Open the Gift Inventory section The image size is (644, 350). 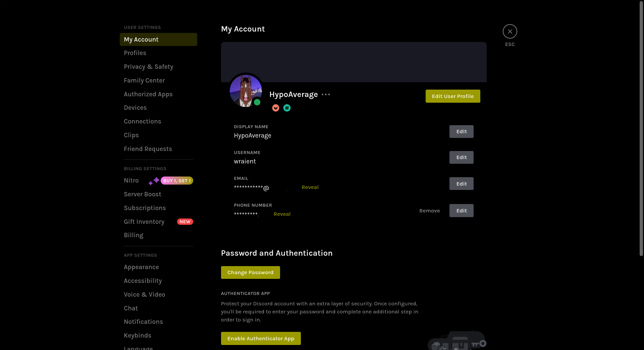[x=158, y=222]
